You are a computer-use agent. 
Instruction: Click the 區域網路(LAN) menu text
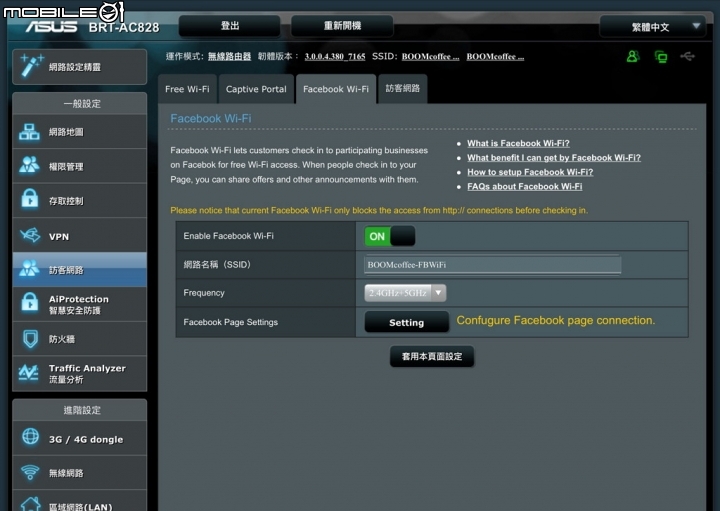click(80, 507)
